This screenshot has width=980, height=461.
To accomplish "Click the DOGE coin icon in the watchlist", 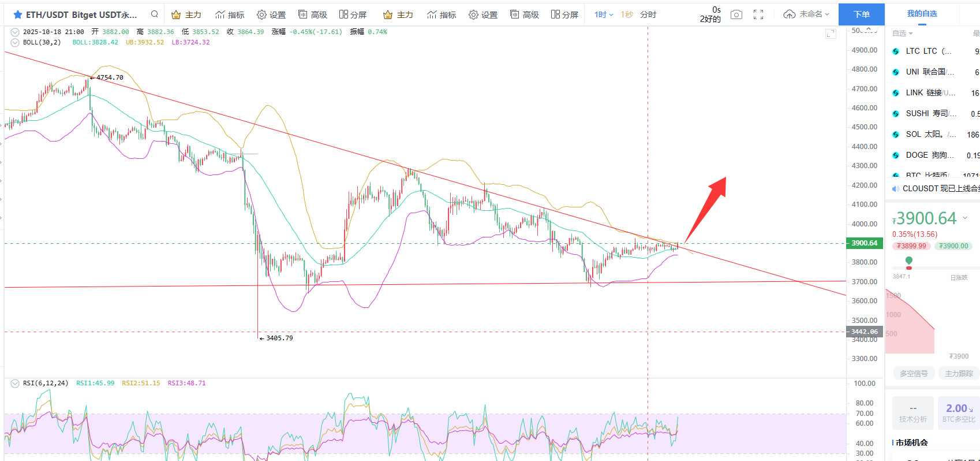I will [x=896, y=155].
